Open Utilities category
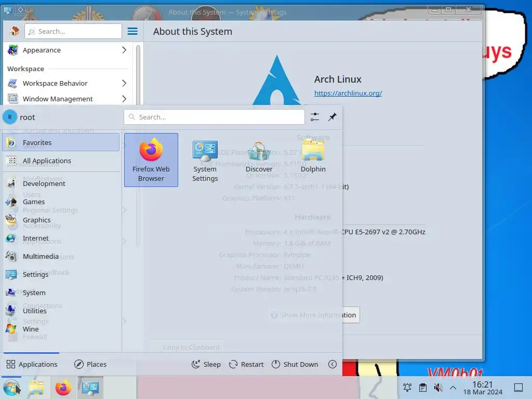532x399 pixels. point(61,311)
